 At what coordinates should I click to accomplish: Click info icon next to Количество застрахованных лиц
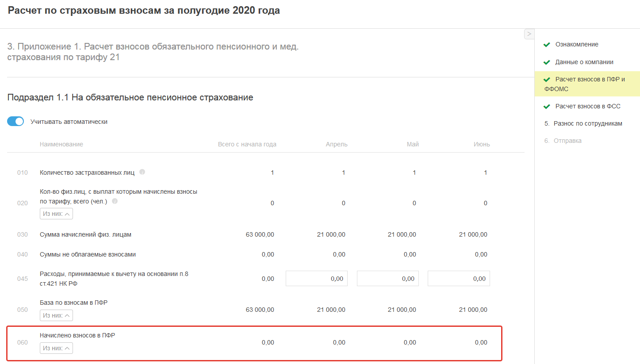(x=142, y=172)
